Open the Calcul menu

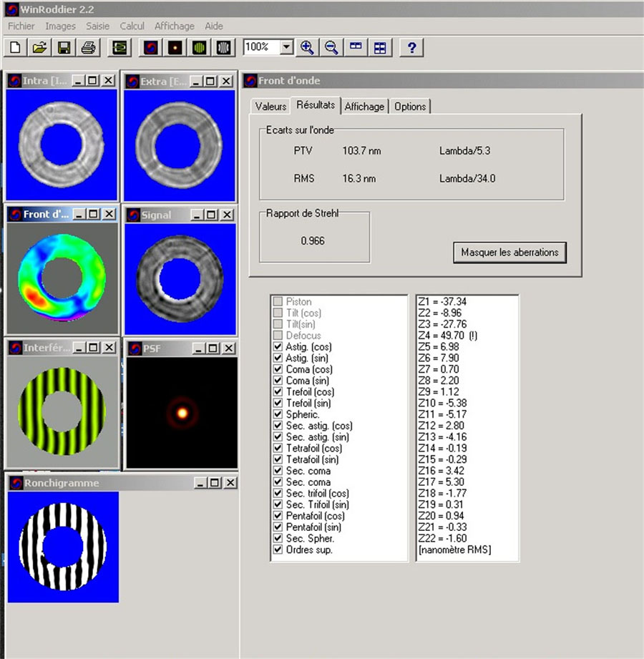click(132, 26)
